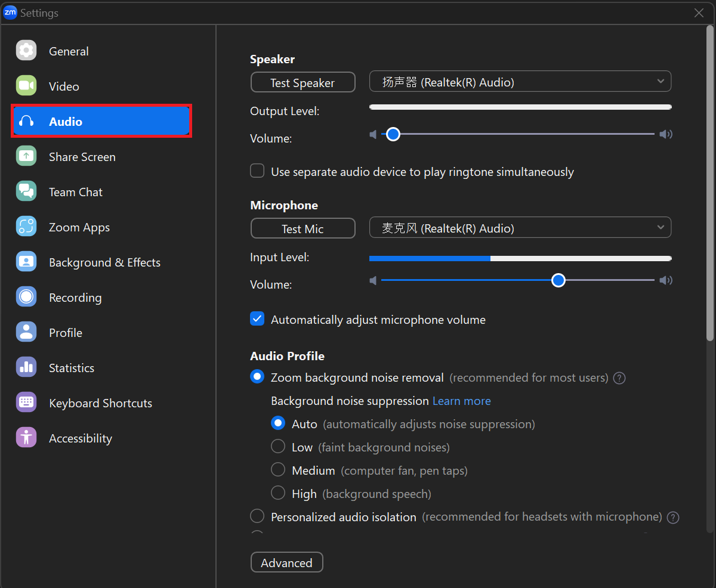
Task: Click the Test Mic button
Action: pyautogui.click(x=303, y=228)
